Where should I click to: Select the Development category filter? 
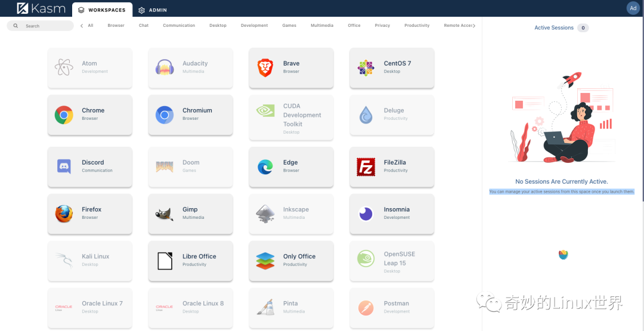(254, 26)
